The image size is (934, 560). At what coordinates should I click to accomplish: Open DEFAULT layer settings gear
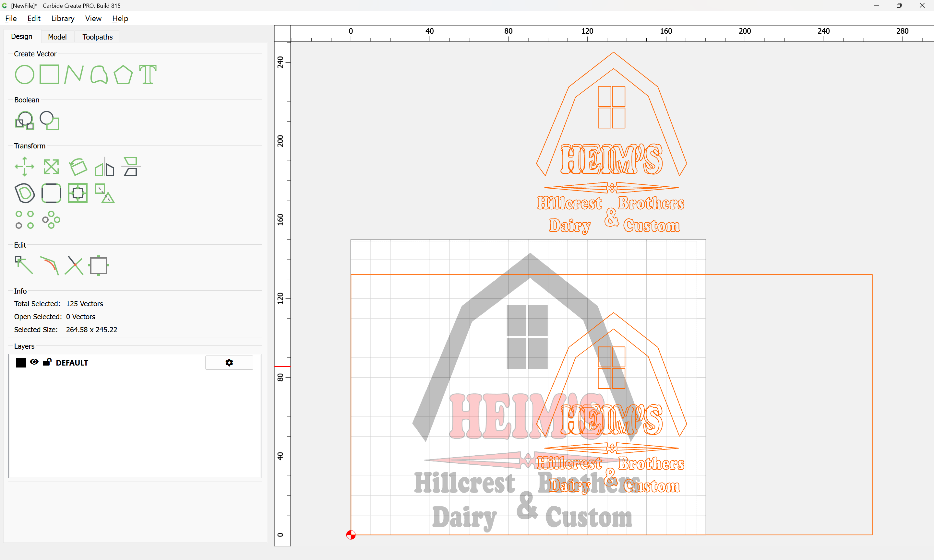tap(229, 363)
